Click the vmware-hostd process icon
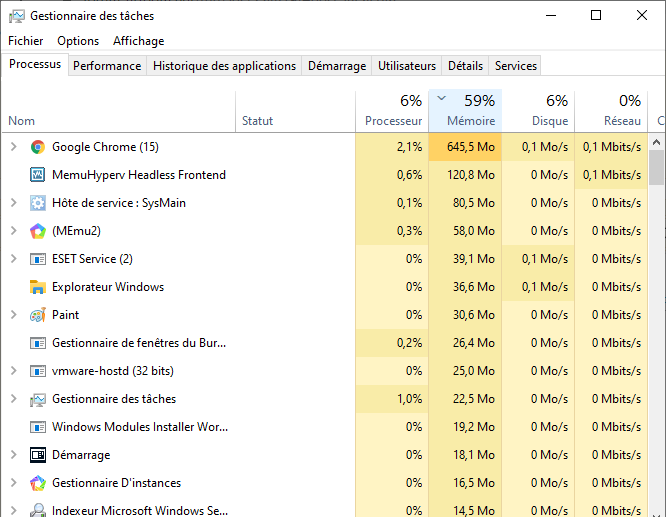Image resolution: width=666 pixels, height=517 pixels. point(38,371)
